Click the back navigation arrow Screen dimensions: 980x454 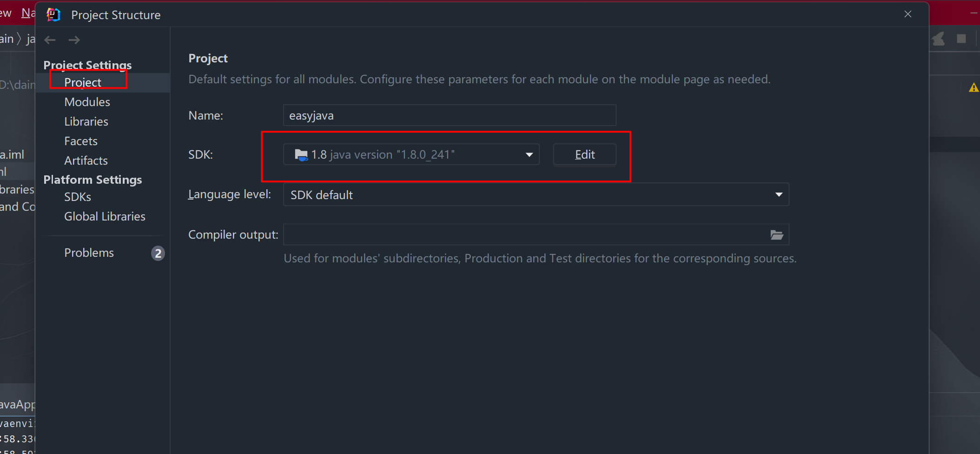click(50, 40)
